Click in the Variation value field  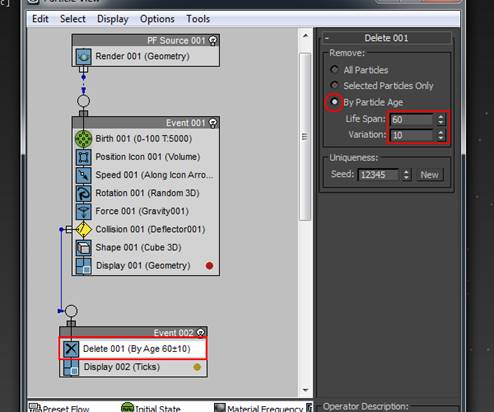[412, 135]
